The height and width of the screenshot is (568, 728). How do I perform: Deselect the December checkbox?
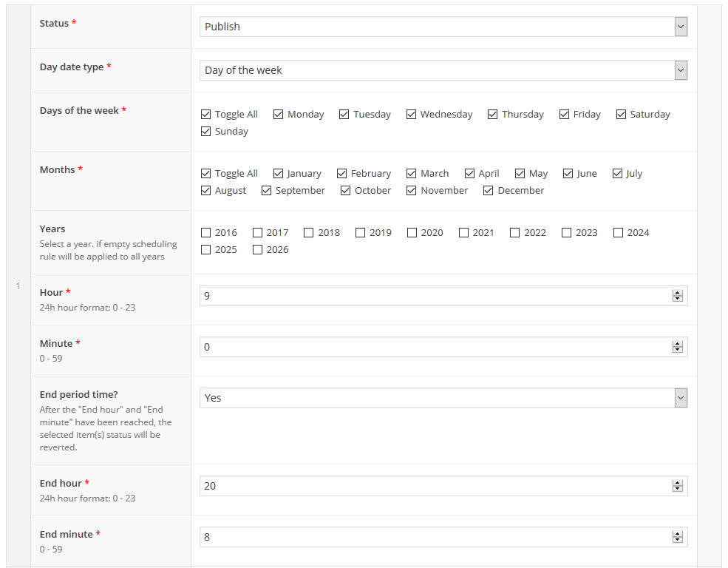point(489,191)
